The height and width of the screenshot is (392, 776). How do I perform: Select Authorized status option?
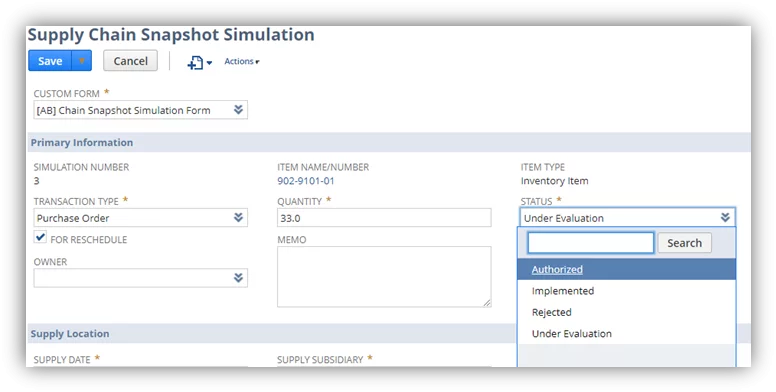(x=627, y=269)
